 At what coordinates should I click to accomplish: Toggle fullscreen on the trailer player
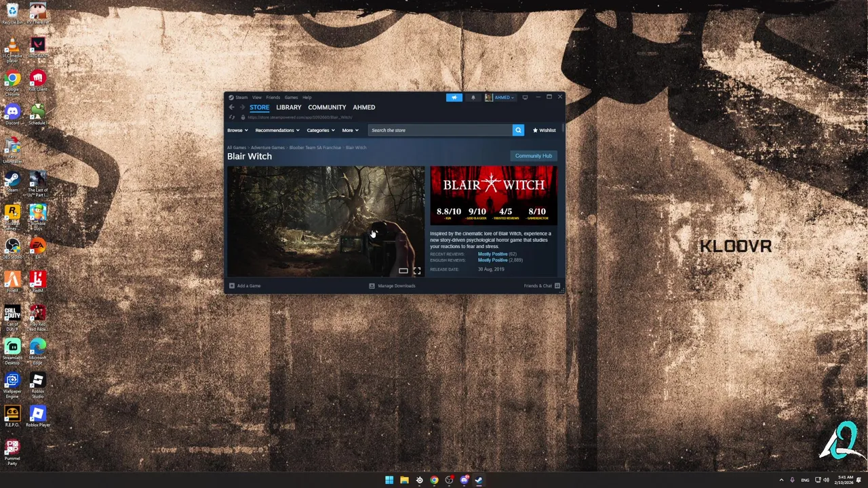click(x=417, y=270)
